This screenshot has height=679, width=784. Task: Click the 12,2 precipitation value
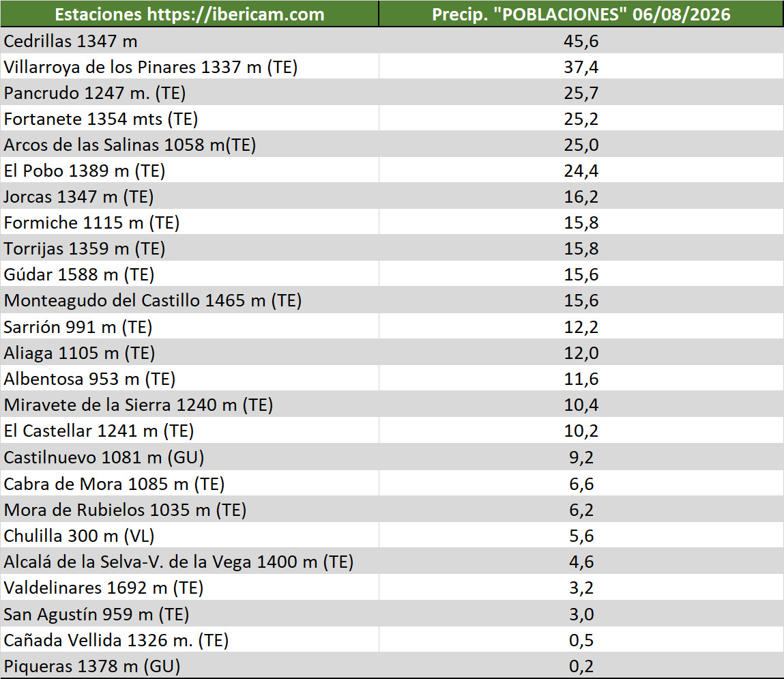pyautogui.click(x=581, y=328)
